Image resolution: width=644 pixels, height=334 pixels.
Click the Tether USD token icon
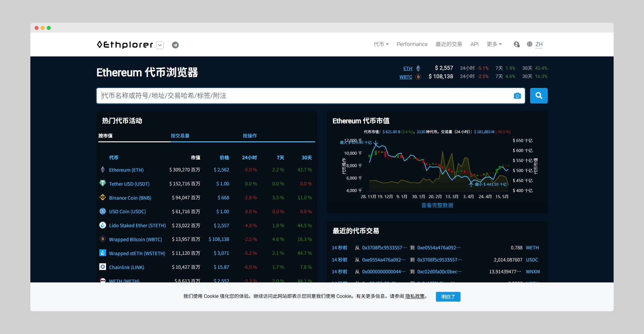coord(103,183)
